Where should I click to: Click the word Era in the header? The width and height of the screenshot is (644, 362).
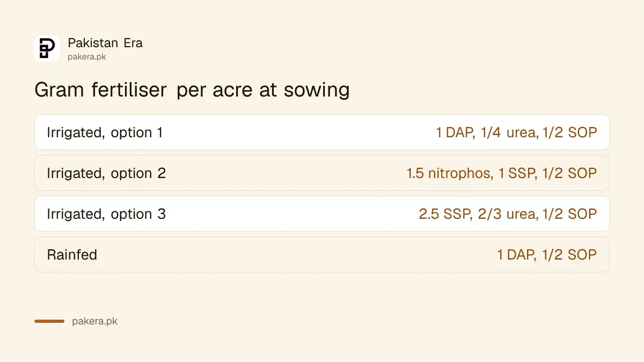click(132, 43)
